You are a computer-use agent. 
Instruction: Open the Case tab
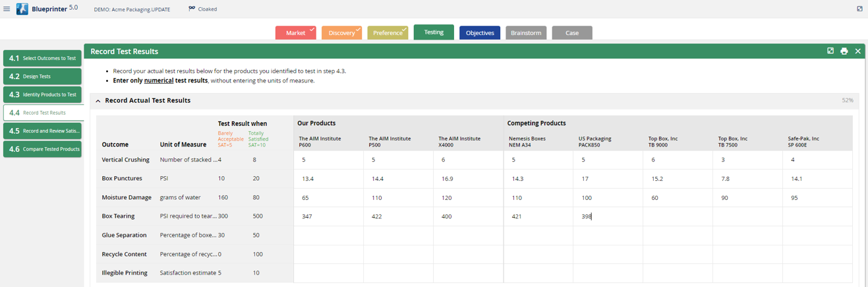tap(572, 33)
